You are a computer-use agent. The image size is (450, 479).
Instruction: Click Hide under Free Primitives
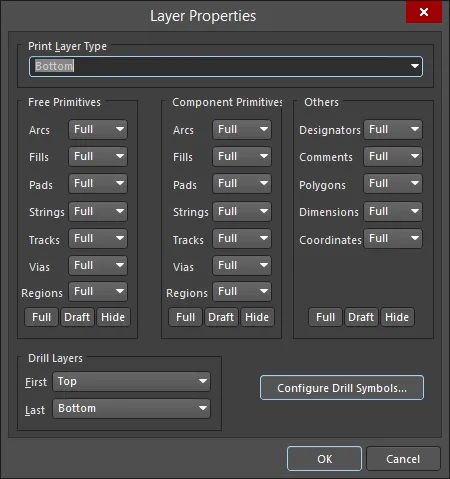113,317
